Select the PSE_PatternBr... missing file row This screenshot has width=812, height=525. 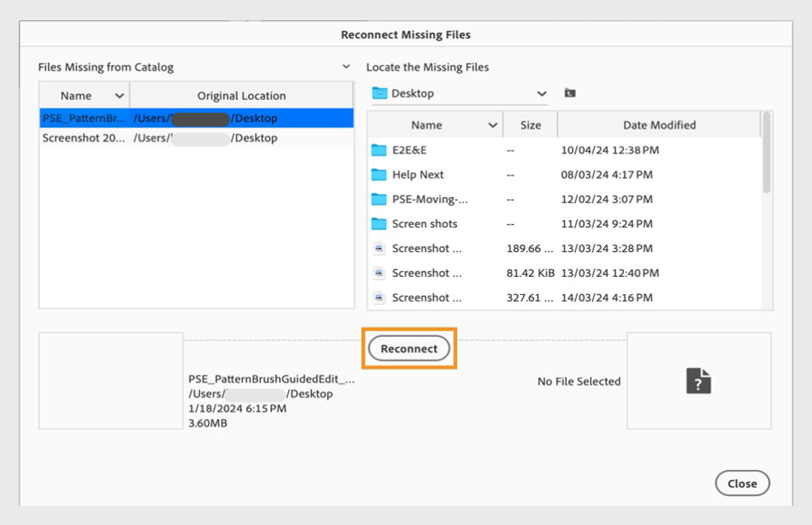[196, 118]
